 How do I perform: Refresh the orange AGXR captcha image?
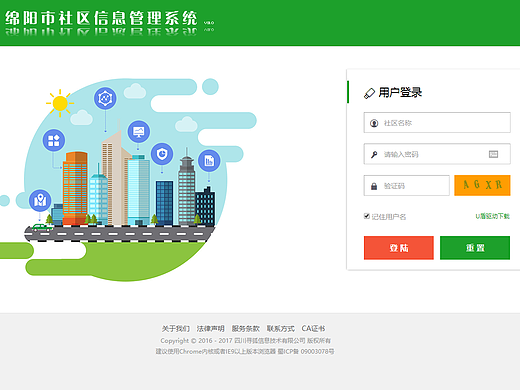(x=482, y=185)
